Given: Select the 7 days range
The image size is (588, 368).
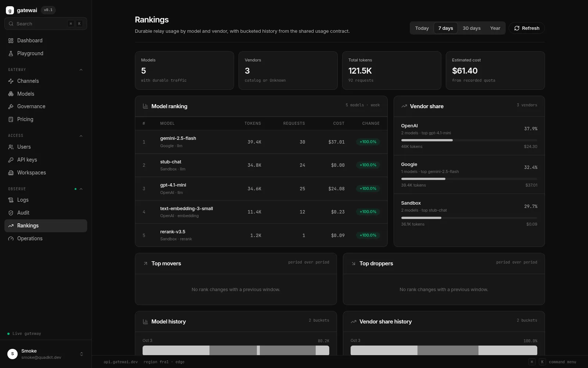Looking at the screenshot, I should [445, 28].
